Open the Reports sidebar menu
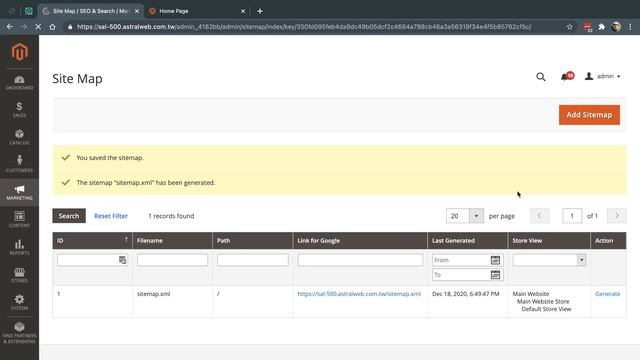This screenshot has height=360, width=640. (19, 247)
